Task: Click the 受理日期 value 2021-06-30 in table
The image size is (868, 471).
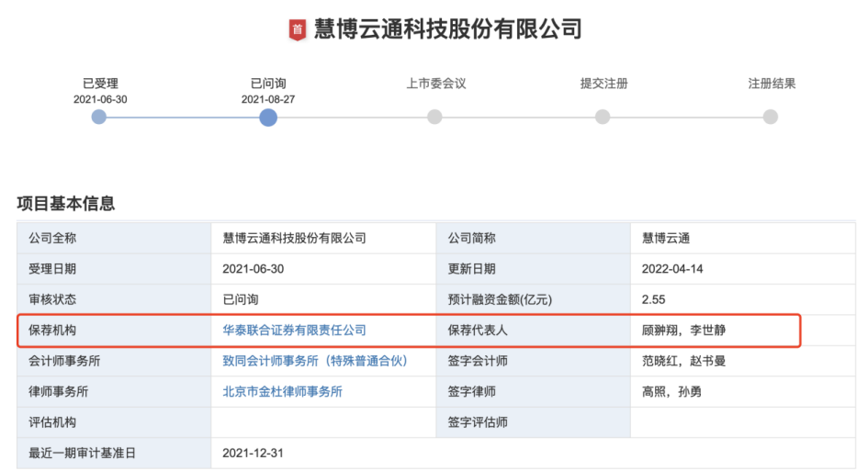Action: click(253, 269)
